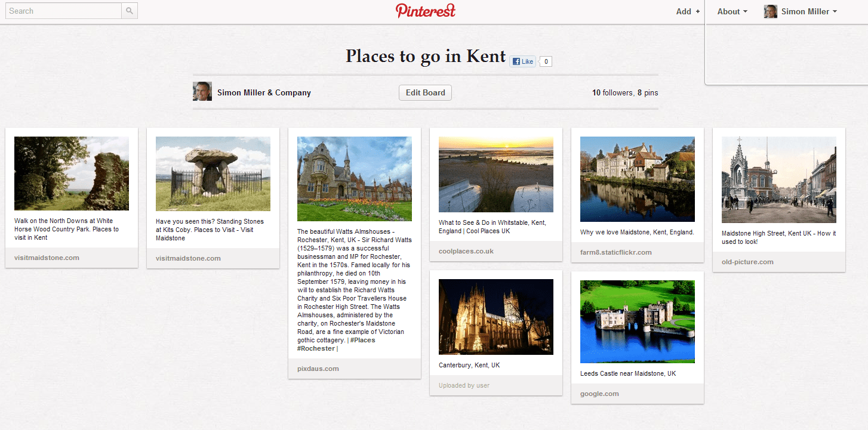Open the About dropdown menu
This screenshot has height=430, width=868.
pos(732,11)
